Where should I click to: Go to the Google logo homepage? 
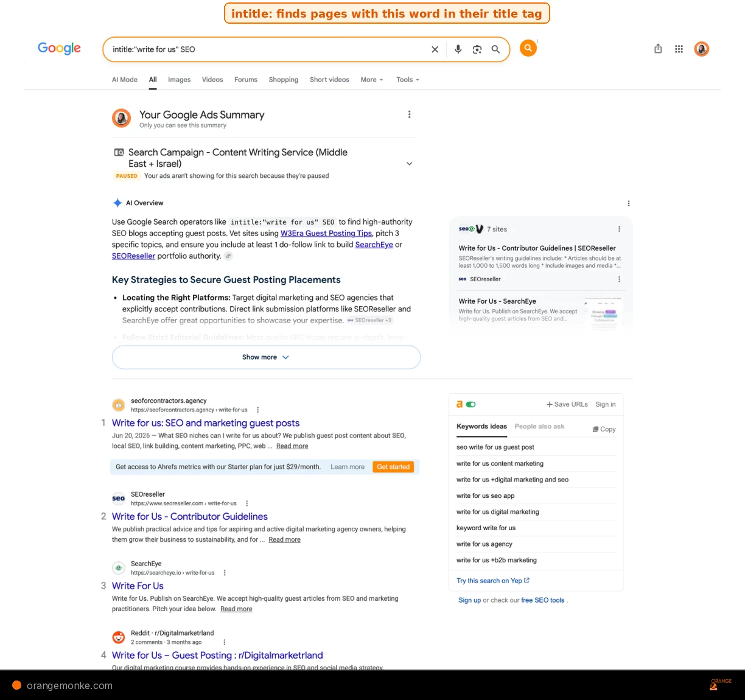pos(59,48)
